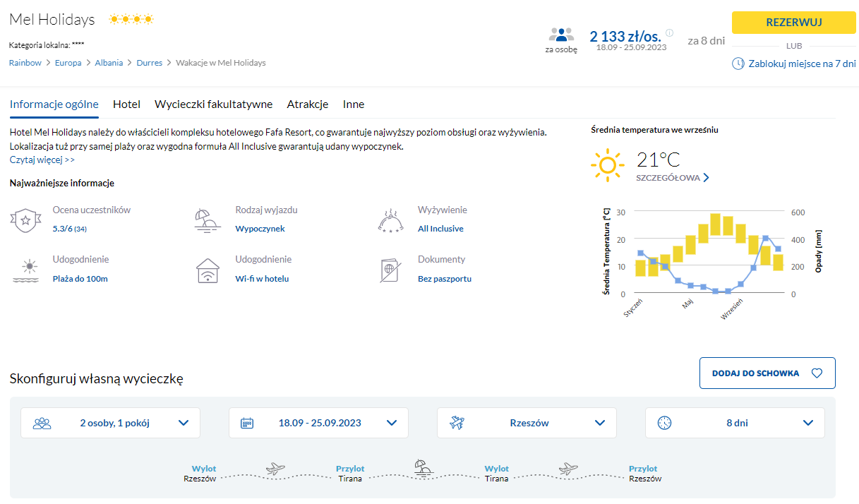Screen dimensions: 859x504
Task: Expand the 18.09 - 25.09.2023 date selector
Action: coord(318,423)
